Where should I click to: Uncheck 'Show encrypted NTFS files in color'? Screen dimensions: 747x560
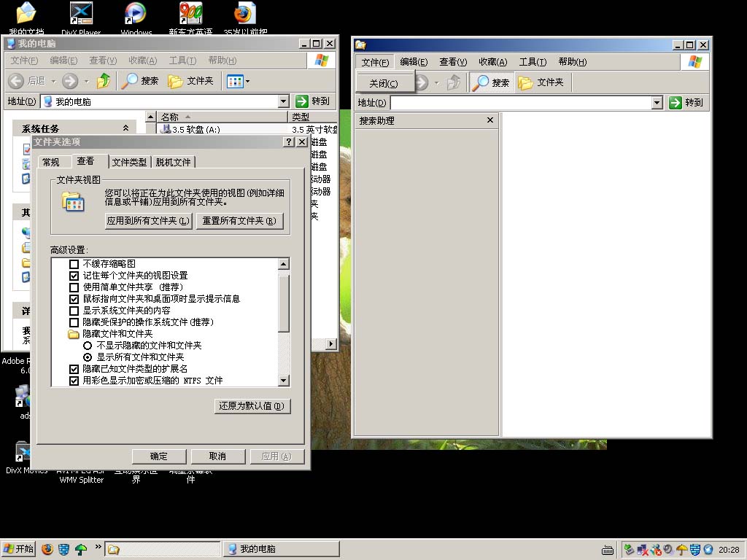click(x=74, y=381)
